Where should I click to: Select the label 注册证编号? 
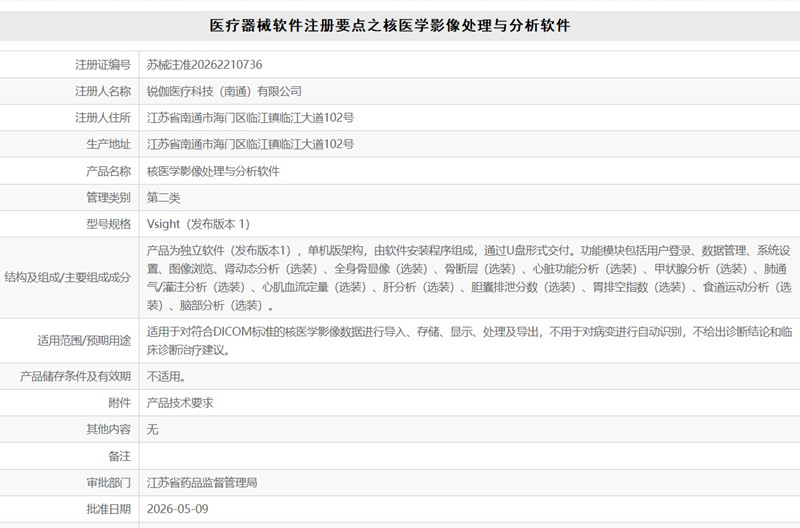[x=103, y=65]
